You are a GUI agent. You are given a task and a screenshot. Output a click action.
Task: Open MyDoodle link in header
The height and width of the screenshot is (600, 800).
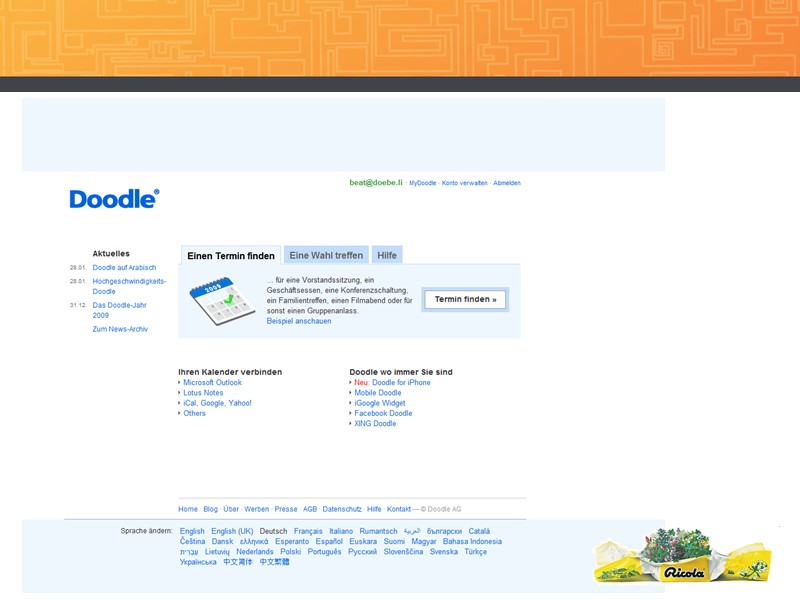point(422,183)
